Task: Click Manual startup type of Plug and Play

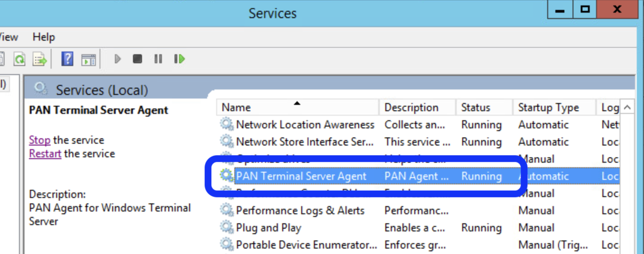Action: [x=536, y=228]
